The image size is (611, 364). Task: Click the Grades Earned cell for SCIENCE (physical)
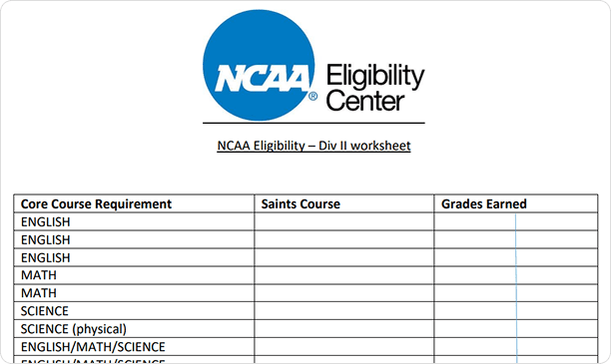(x=516, y=328)
